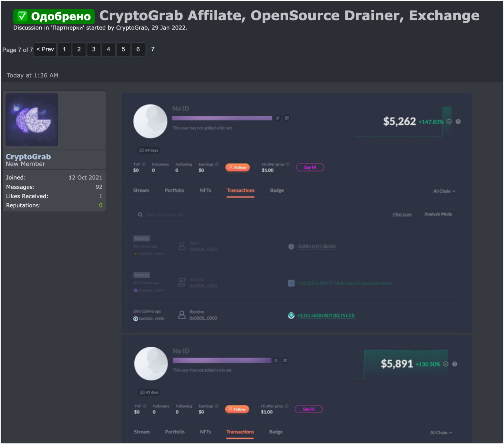
Task: Go to the previous page with Prev
Action: click(45, 49)
